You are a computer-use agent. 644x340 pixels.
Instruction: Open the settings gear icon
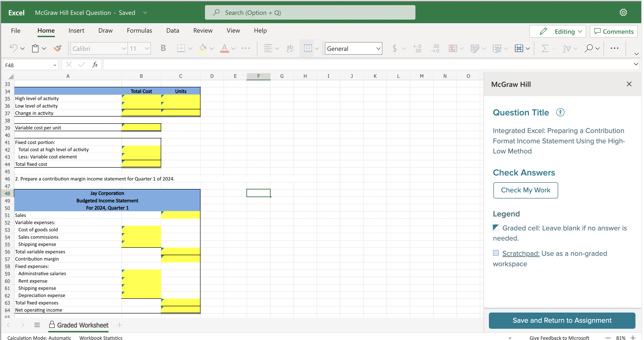(x=623, y=13)
